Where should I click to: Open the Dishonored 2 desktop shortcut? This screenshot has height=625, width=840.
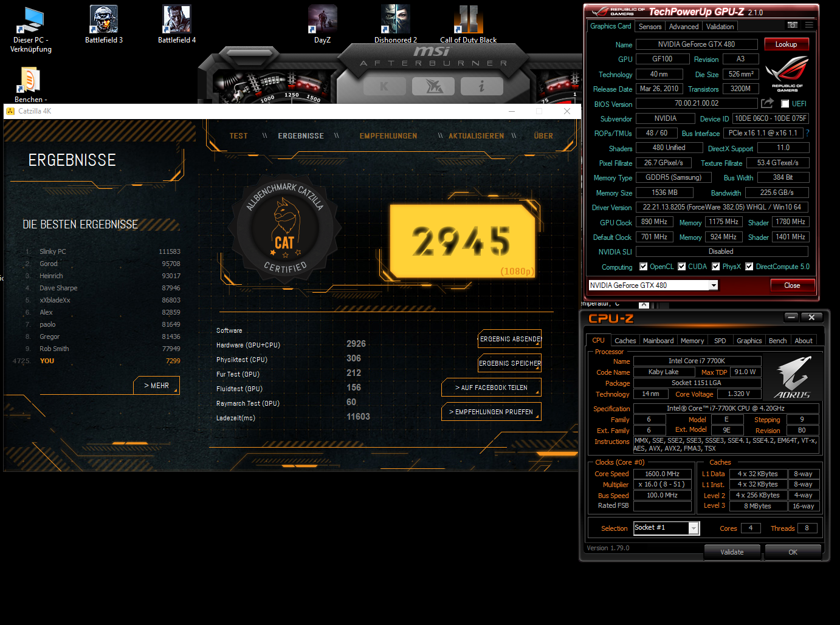click(x=396, y=25)
